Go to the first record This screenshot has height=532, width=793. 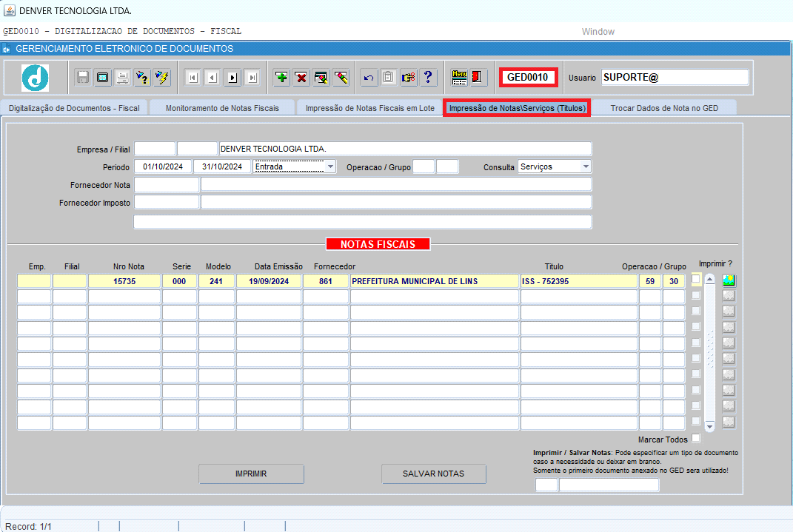click(x=193, y=77)
